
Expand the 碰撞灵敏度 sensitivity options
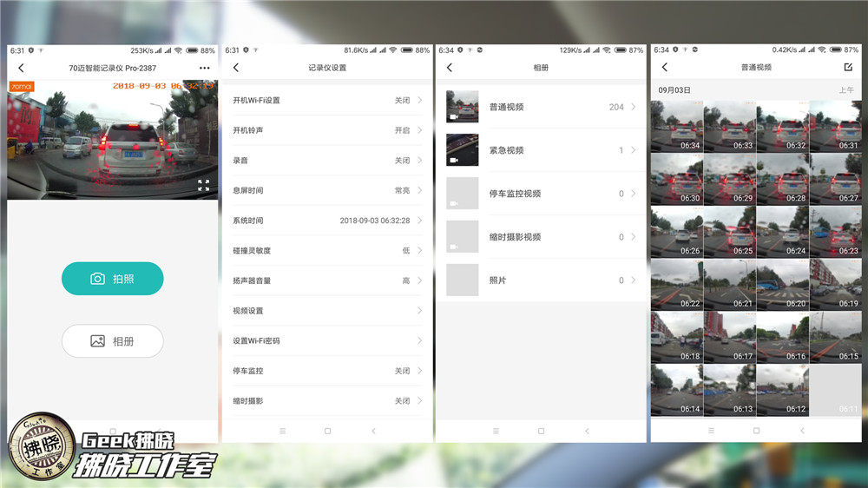click(x=326, y=250)
